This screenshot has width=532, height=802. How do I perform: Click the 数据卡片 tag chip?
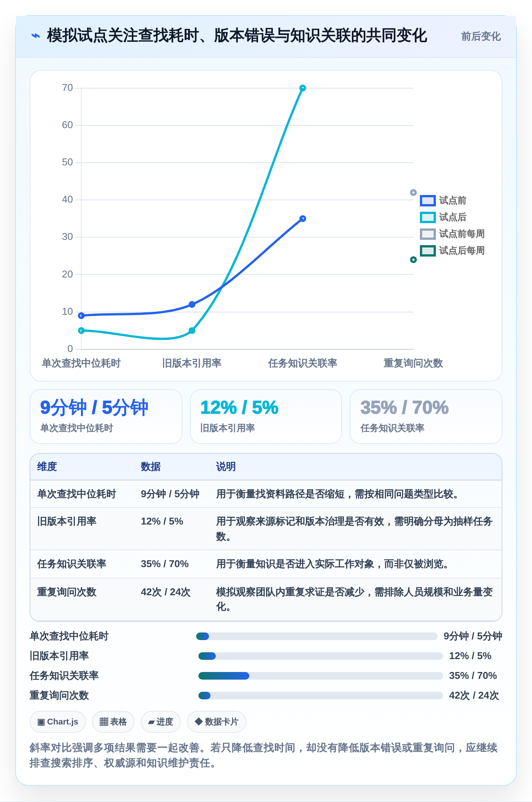217,722
